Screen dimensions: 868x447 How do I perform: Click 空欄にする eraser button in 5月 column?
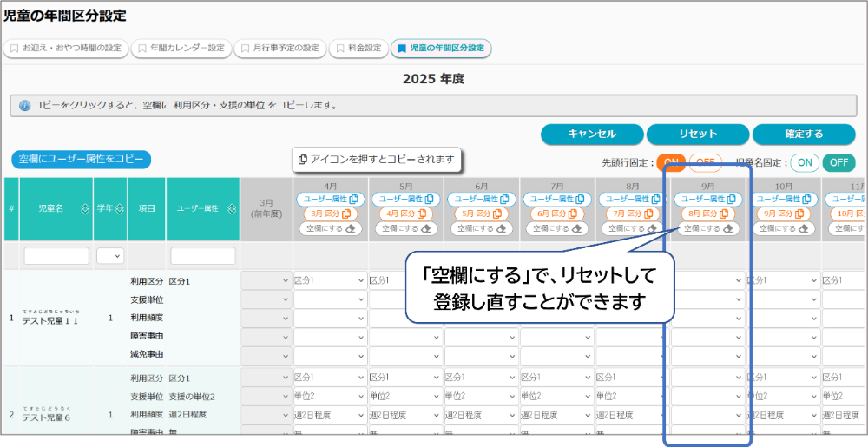click(x=406, y=228)
